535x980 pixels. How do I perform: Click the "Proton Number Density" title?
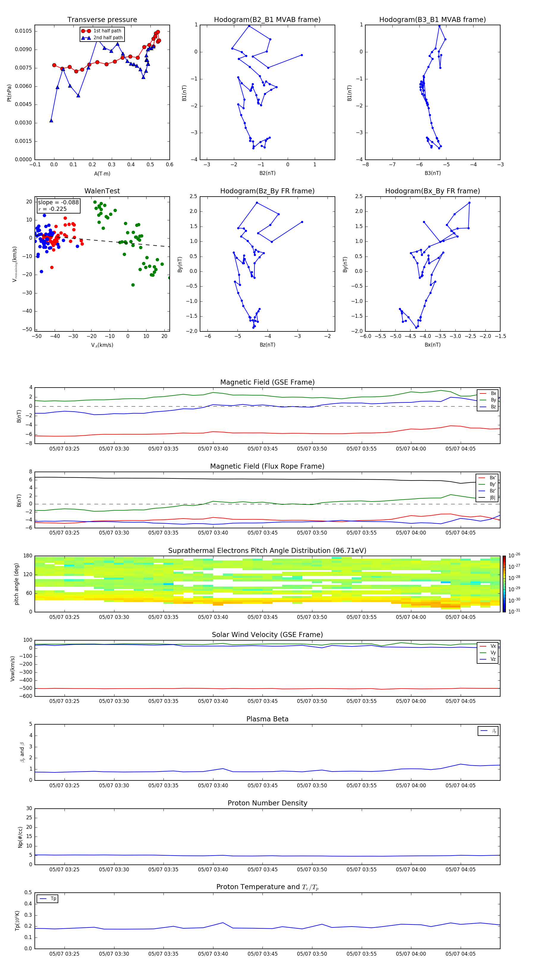[x=267, y=803]
